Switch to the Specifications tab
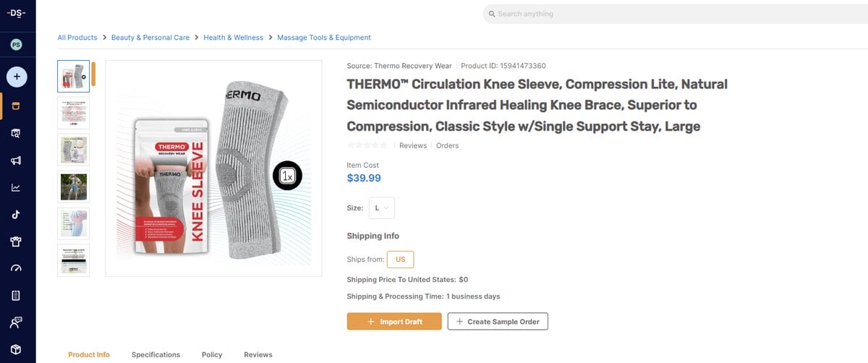This screenshot has width=868, height=363. click(156, 355)
